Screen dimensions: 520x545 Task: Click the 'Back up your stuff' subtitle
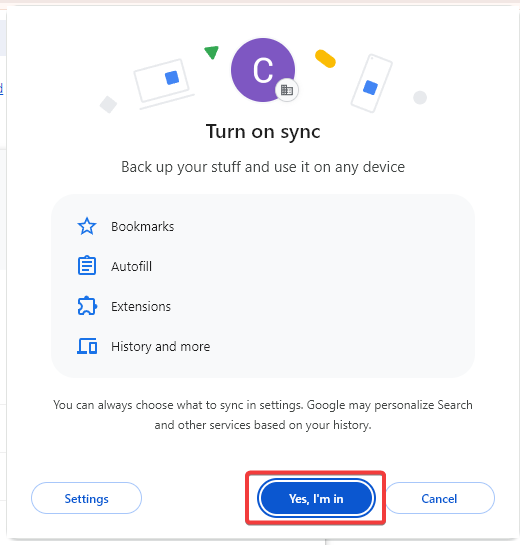coord(263,167)
